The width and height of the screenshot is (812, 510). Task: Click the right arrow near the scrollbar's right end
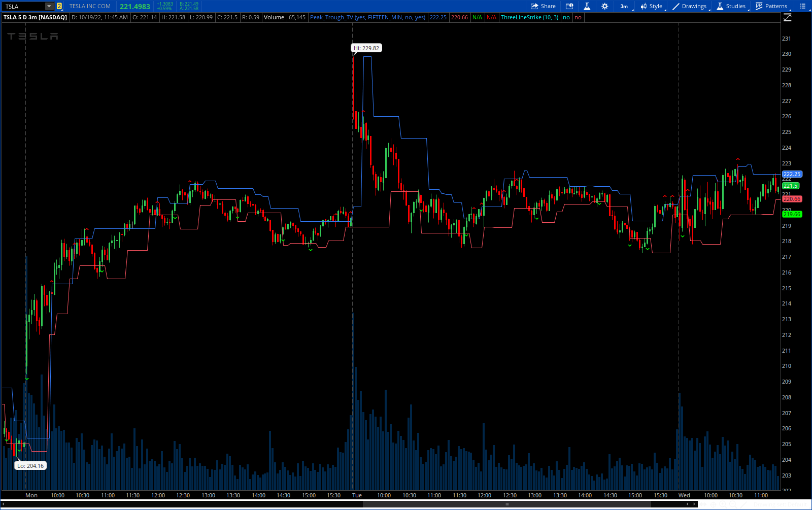(694, 504)
